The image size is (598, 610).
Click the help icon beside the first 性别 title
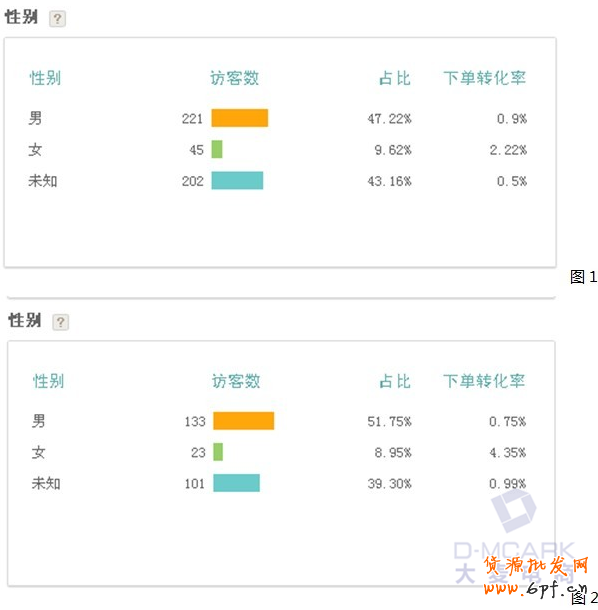[57, 19]
